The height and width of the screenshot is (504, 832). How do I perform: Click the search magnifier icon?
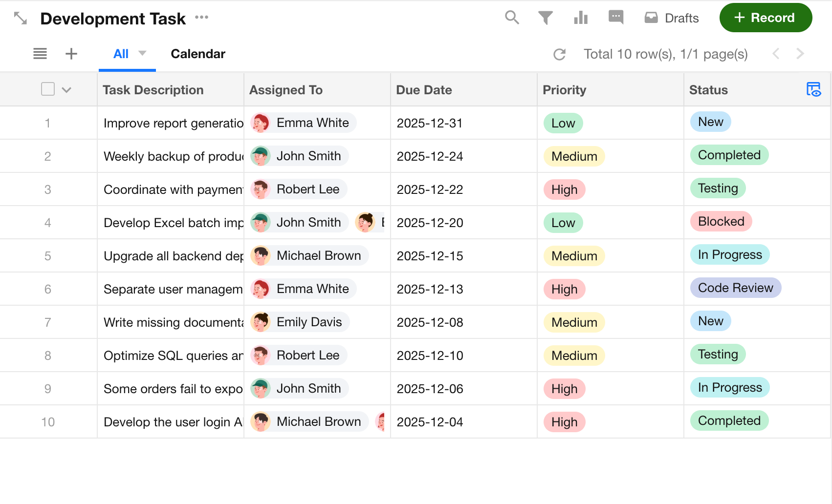(x=511, y=18)
